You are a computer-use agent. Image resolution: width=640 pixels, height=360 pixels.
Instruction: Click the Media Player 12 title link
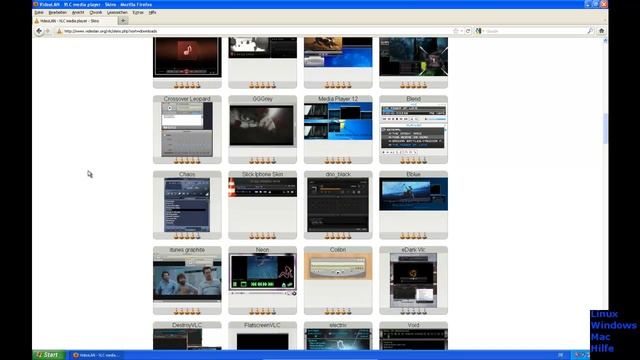[x=338, y=99]
